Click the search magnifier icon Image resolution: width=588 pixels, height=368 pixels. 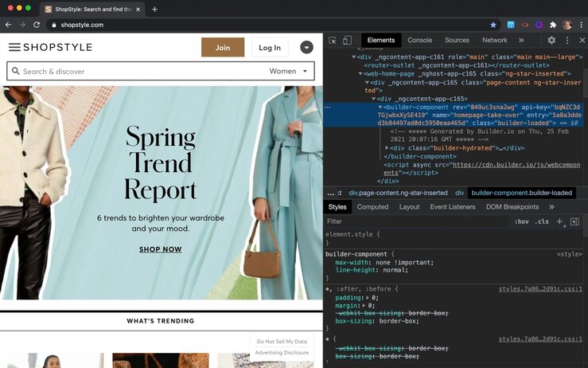coord(15,71)
